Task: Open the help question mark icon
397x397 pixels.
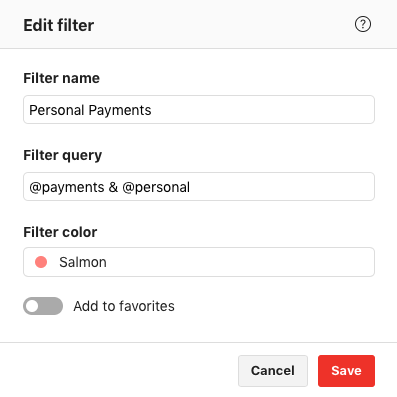Action: [363, 24]
